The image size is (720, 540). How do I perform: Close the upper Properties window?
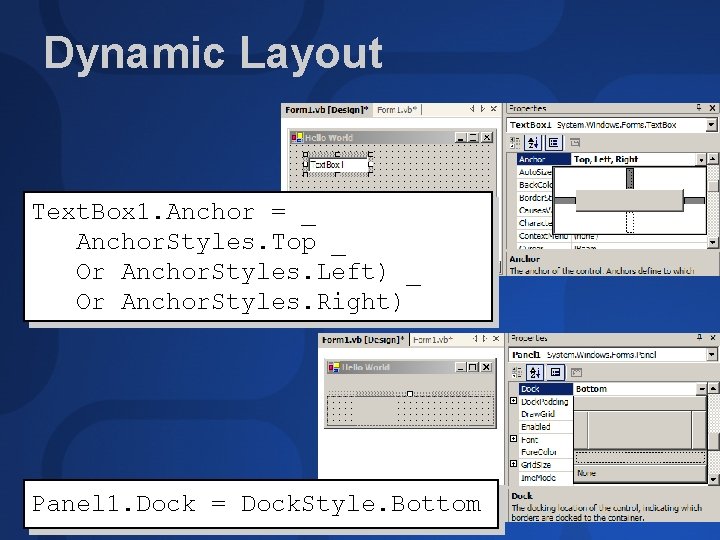click(x=712, y=108)
